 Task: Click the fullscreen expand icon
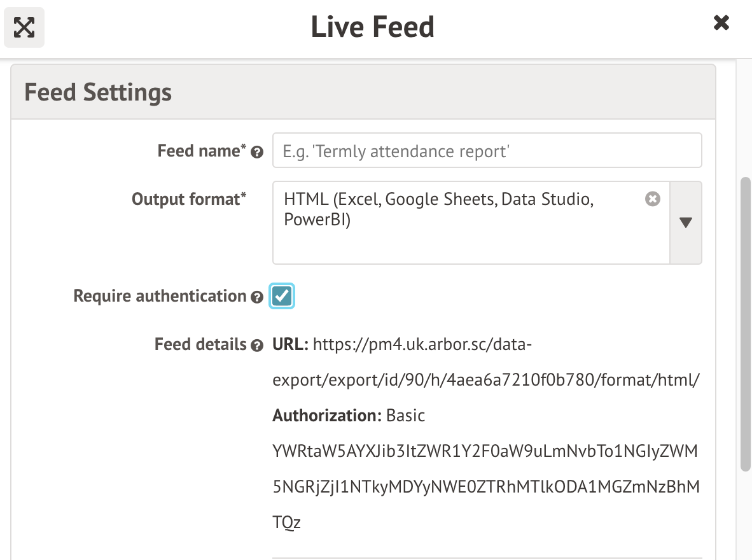(x=24, y=27)
